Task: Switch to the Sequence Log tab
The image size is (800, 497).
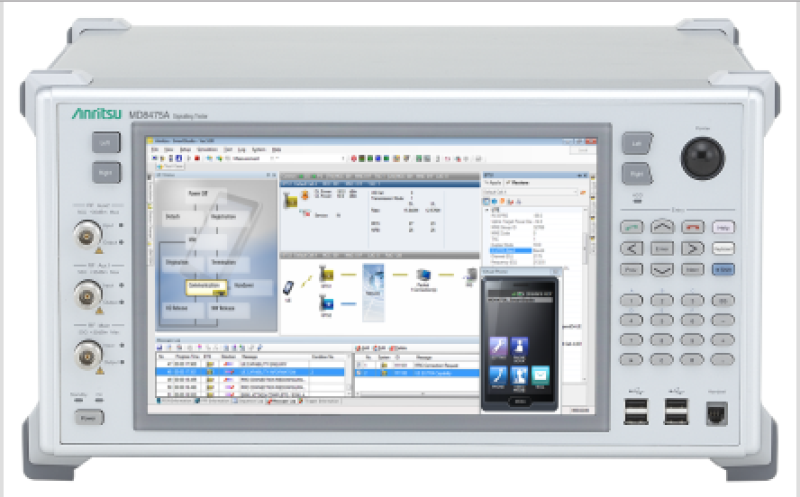Action: pos(248,402)
